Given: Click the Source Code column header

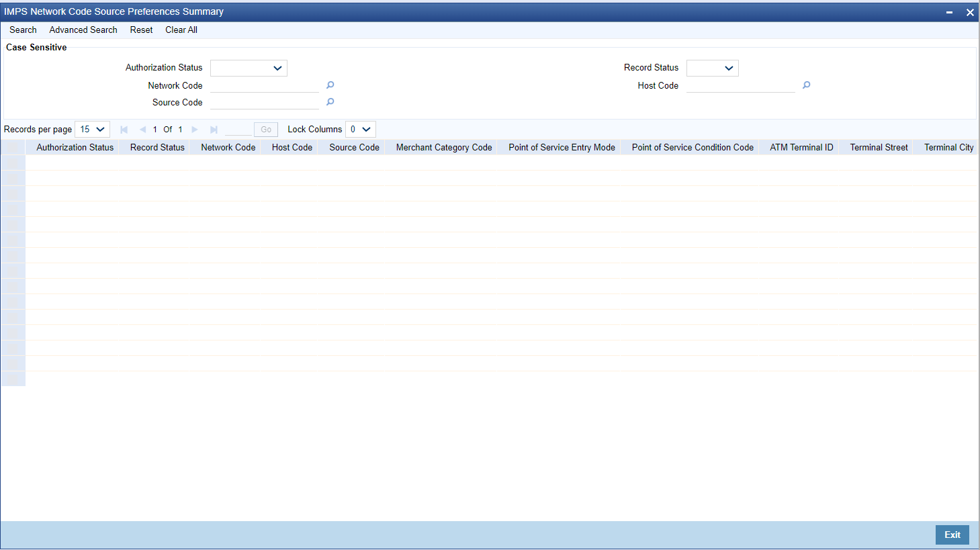Looking at the screenshot, I should point(355,148).
